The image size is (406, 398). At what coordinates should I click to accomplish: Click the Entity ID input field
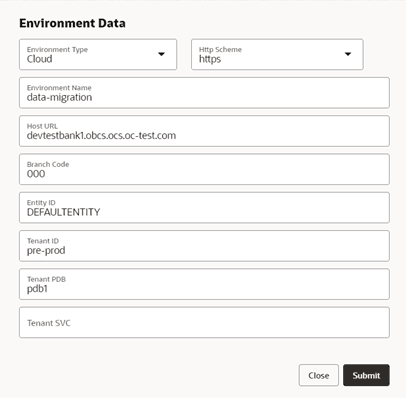204,208
